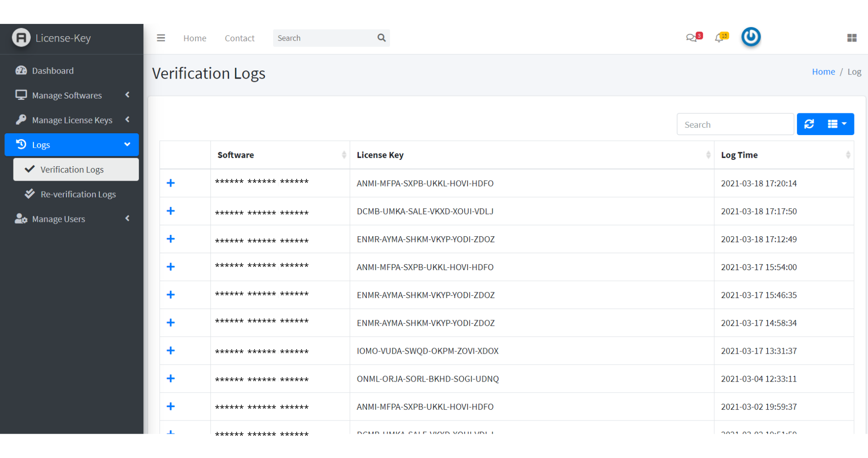
Task: Open the grid control sidebar icon
Action: pos(852,38)
